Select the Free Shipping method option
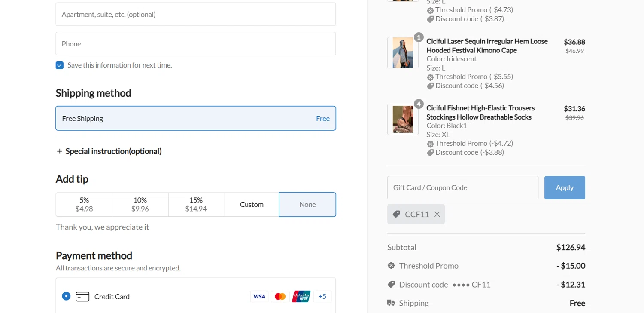This screenshot has height=313, width=644. pyautogui.click(x=196, y=118)
